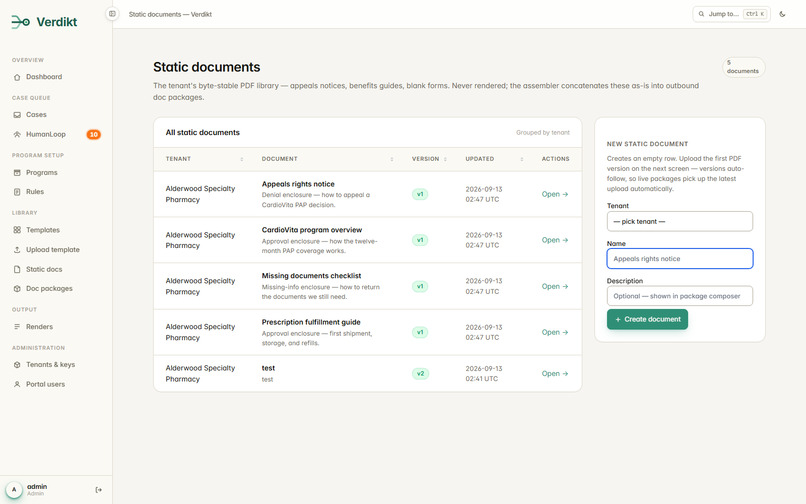806x504 pixels.
Task: Click the Grouped by tenant label
Action: [543, 133]
